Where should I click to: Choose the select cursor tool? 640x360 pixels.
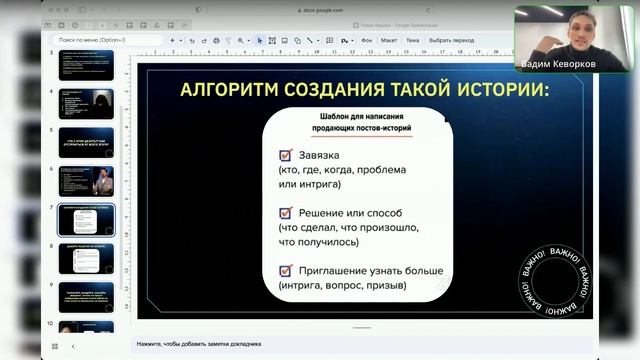coord(260,41)
